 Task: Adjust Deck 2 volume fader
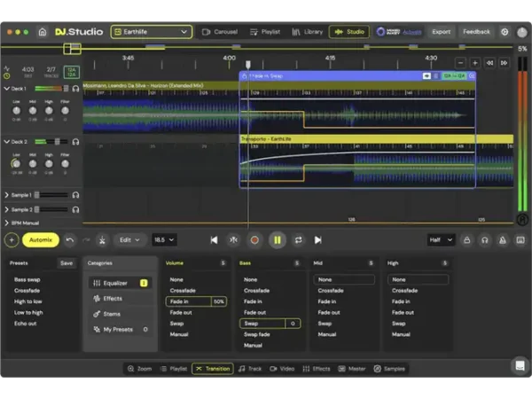pyautogui.click(x=57, y=142)
